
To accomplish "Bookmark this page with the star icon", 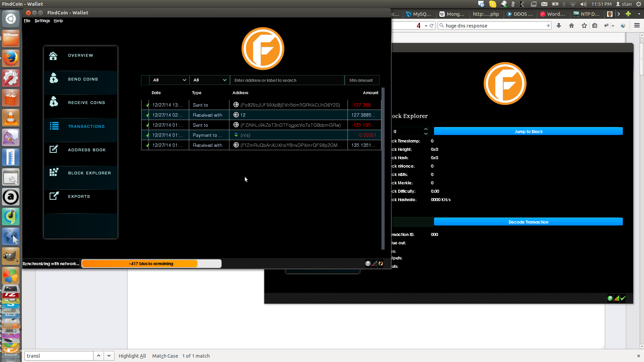I will [x=584, y=25].
